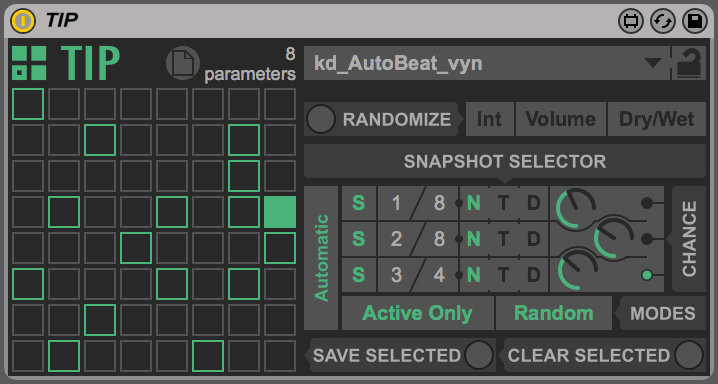Toggle the round RANDOMIZE button

coord(321,119)
